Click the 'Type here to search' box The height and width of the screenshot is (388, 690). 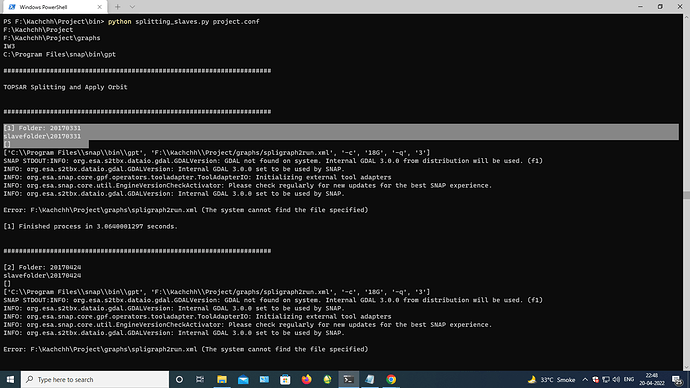point(95,379)
